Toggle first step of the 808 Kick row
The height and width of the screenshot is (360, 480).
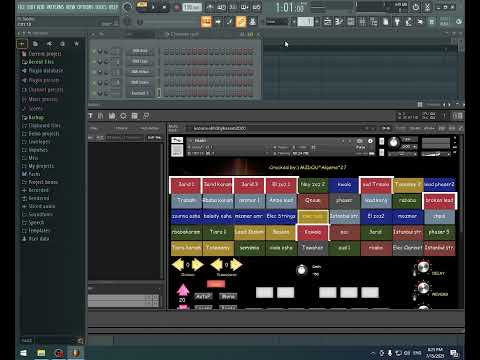(165, 51)
